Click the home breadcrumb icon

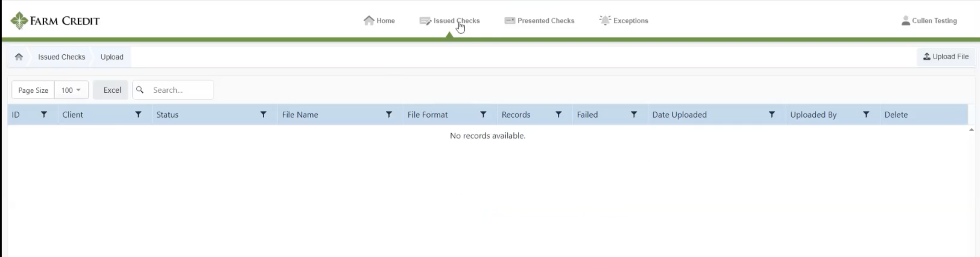pos(19,57)
